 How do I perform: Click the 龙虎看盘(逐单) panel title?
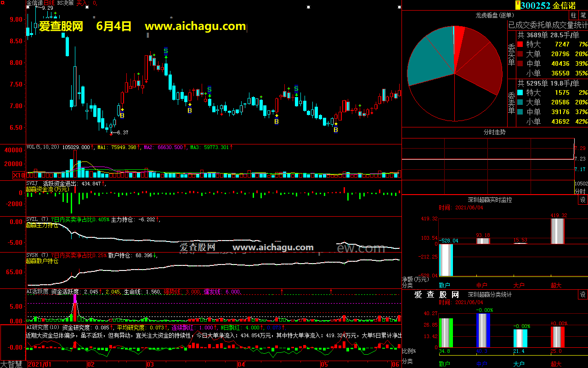(x=494, y=15)
